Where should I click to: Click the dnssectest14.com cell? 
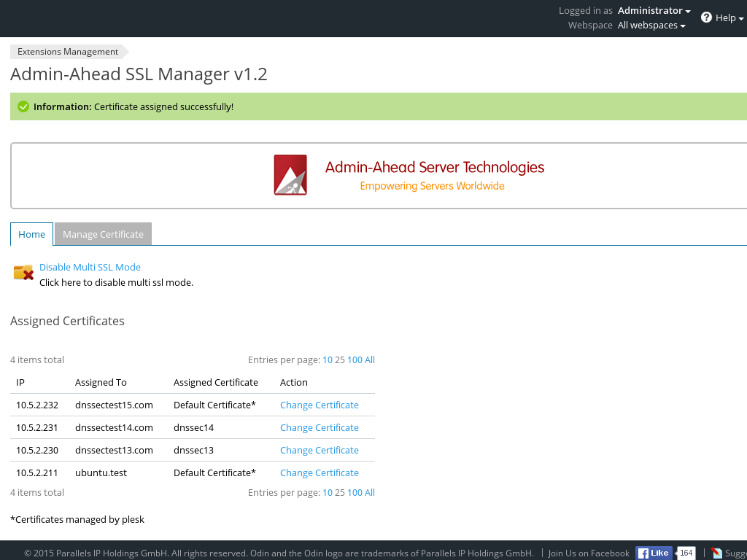point(114,427)
